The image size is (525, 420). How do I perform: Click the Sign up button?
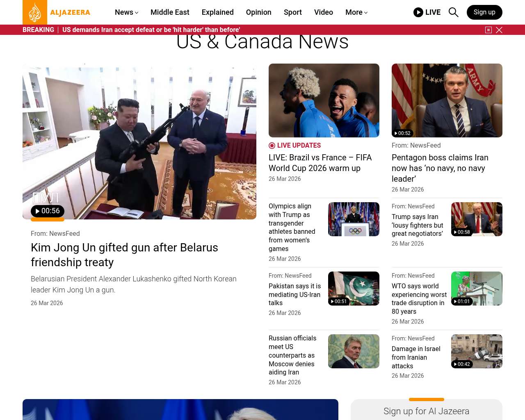pos(484,12)
